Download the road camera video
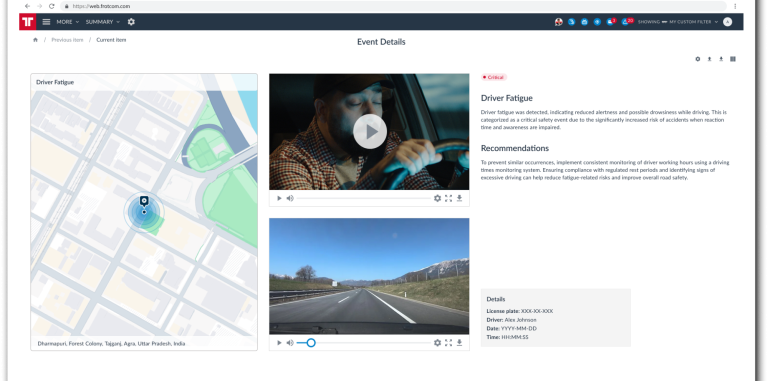768x381 pixels. 459,343
